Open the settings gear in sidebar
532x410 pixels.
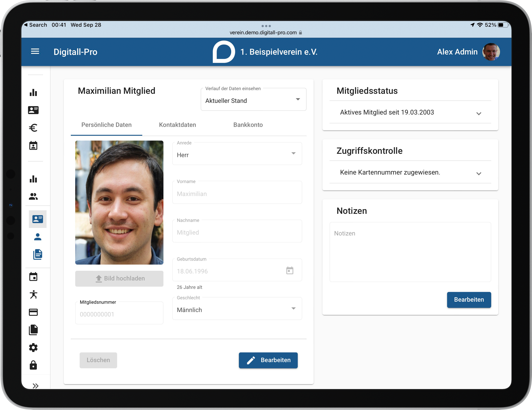[x=33, y=348]
